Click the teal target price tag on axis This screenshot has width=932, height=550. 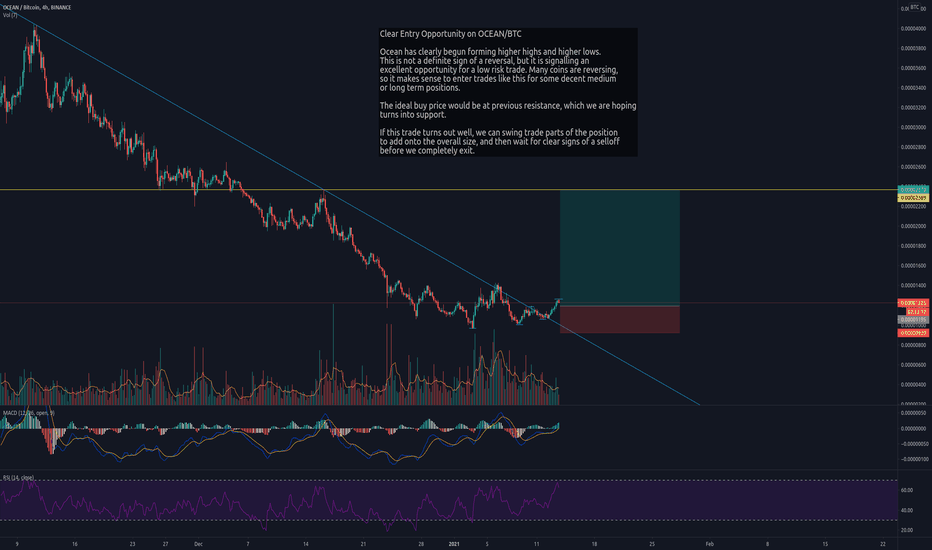point(913,190)
